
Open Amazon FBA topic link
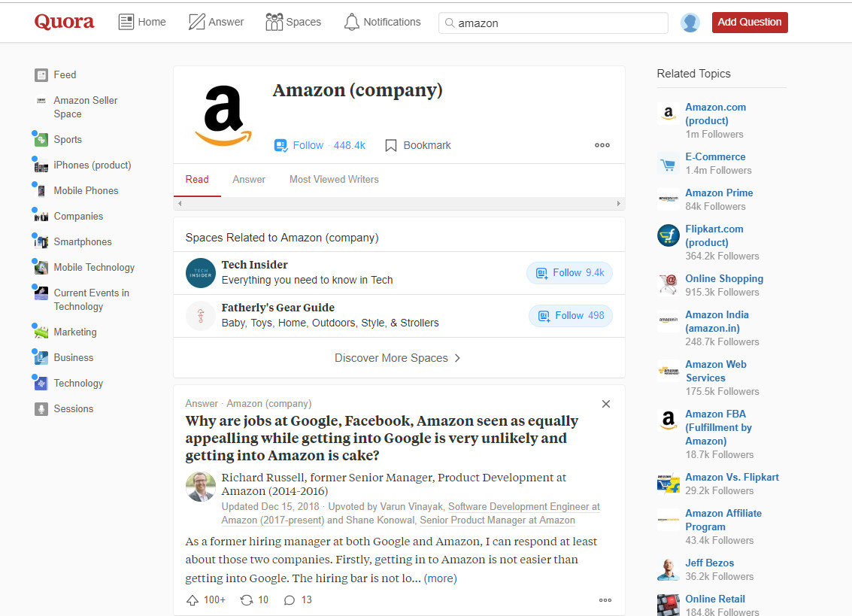tap(718, 428)
